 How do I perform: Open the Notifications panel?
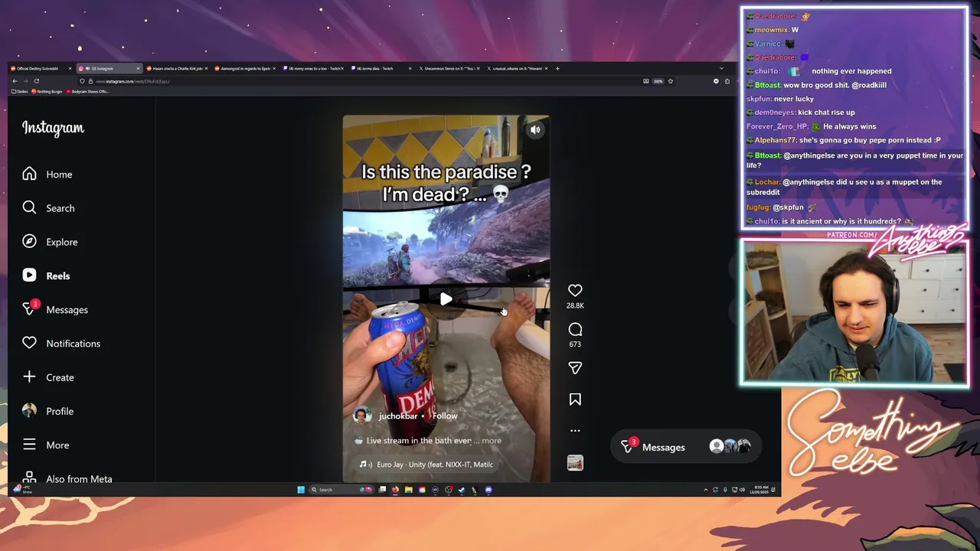(61, 344)
